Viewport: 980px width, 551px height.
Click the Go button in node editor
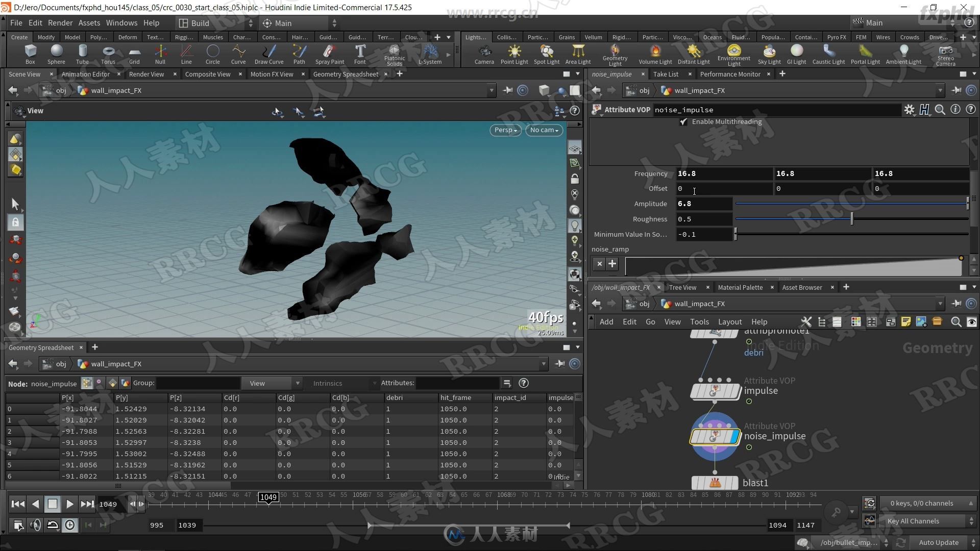tap(651, 321)
